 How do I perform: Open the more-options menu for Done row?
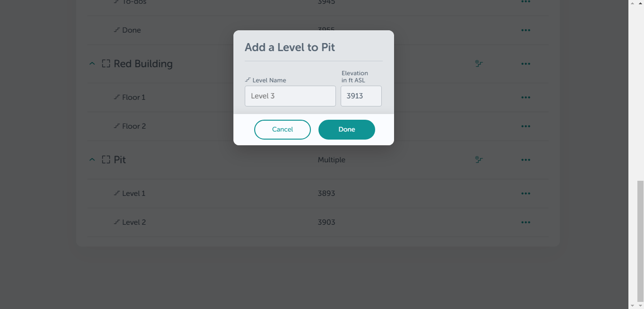525,30
